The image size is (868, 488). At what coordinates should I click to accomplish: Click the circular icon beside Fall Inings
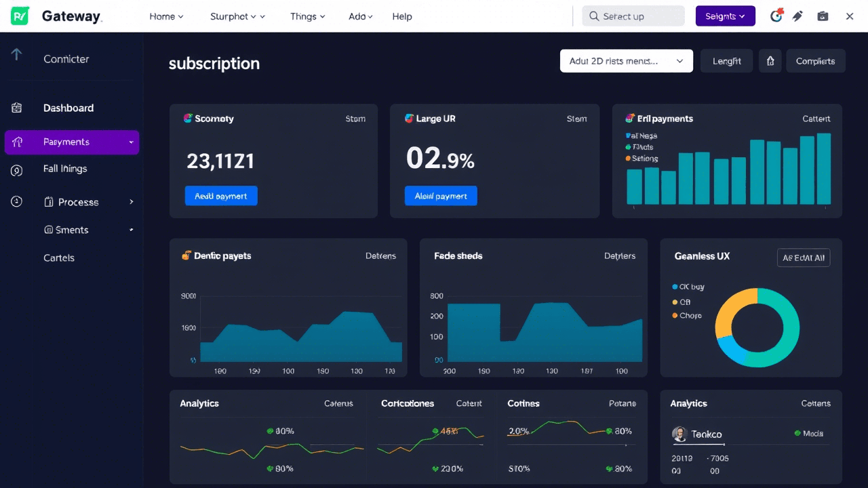pyautogui.click(x=17, y=171)
